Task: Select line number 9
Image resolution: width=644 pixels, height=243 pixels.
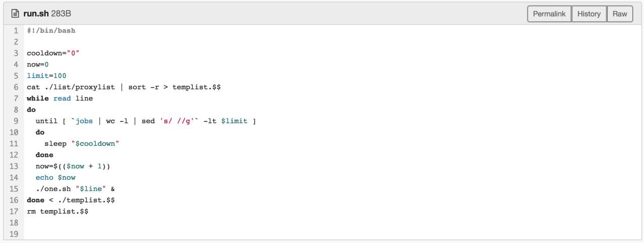Action: [16, 121]
